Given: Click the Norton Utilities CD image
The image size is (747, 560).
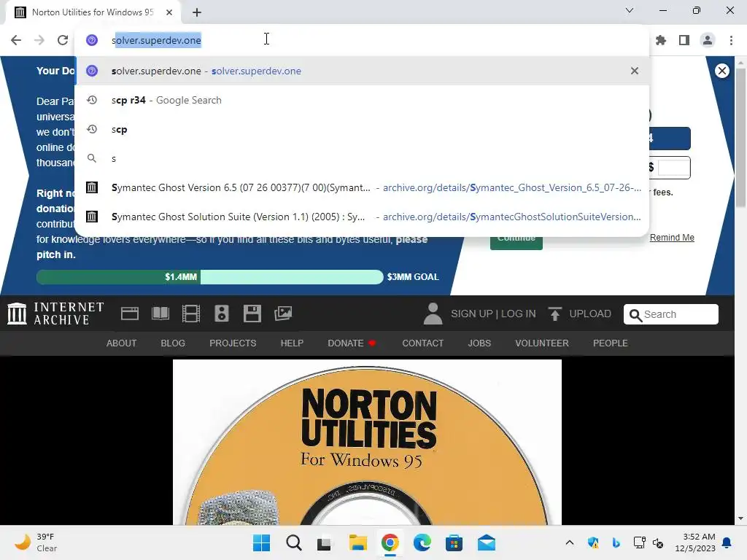Looking at the screenshot, I should pos(368,443).
